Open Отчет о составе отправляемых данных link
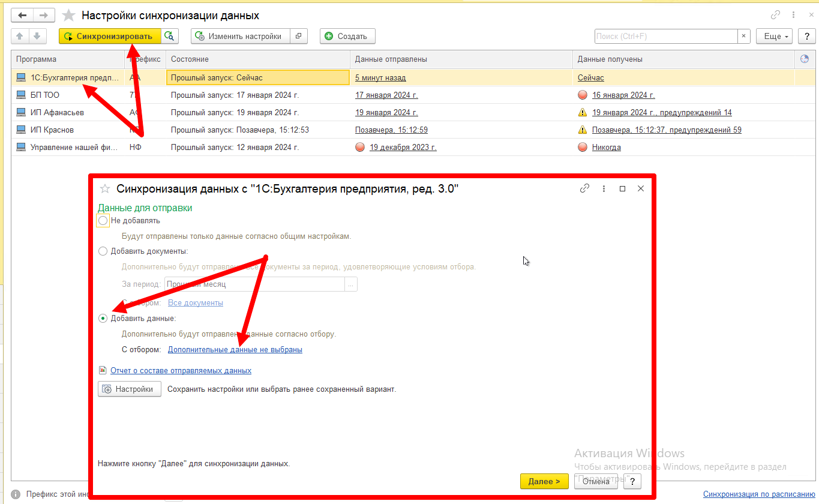This screenshot has width=819, height=504. tap(181, 370)
